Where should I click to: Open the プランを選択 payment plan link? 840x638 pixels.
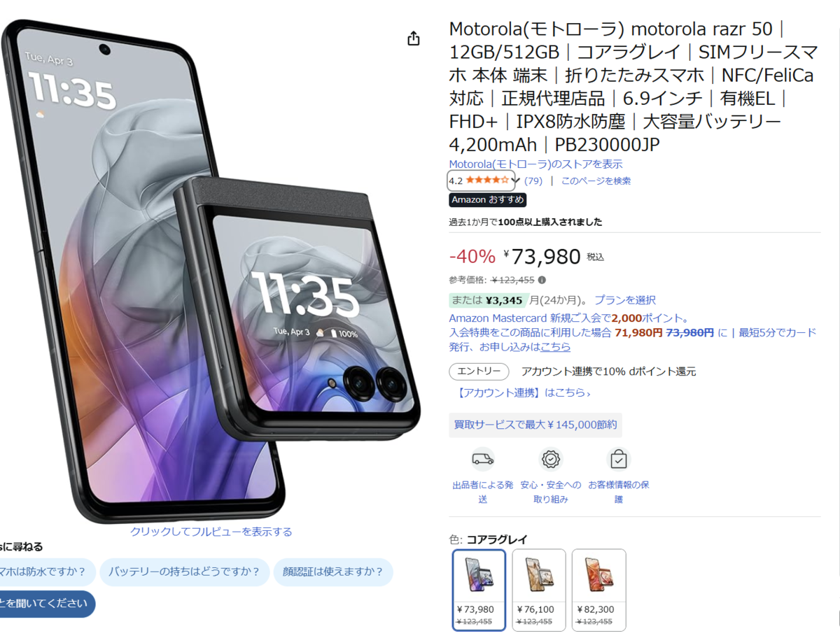point(625,300)
